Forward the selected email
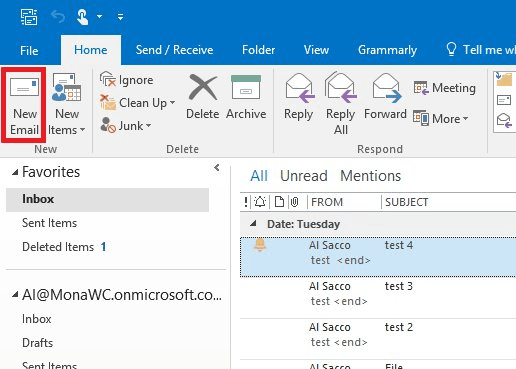516x369 pixels. pyautogui.click(x=385, y=97)
